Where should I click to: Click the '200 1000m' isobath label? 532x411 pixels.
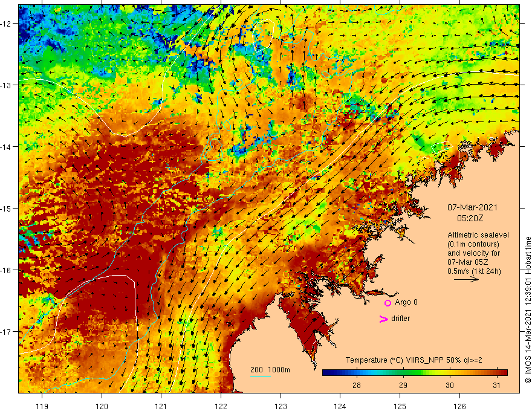(270, 370)
